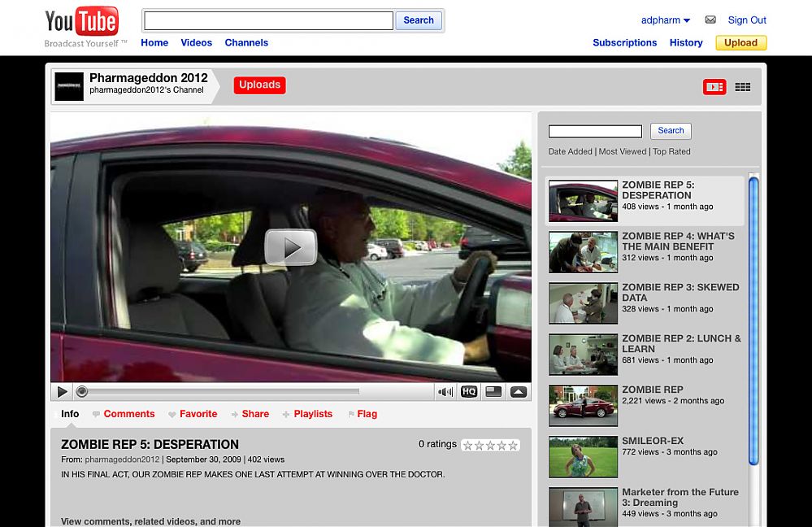Open the Subscriptions link
The image size is (812, 527).
tap(624, 43)
